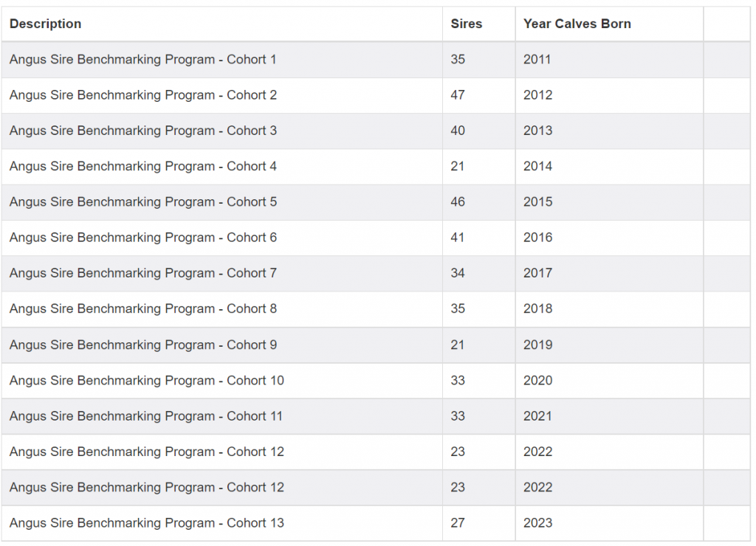The height and width of the screenshot is (546, 756).
Task: Open the Cohort 10 program entry
Action: (146, 381)
